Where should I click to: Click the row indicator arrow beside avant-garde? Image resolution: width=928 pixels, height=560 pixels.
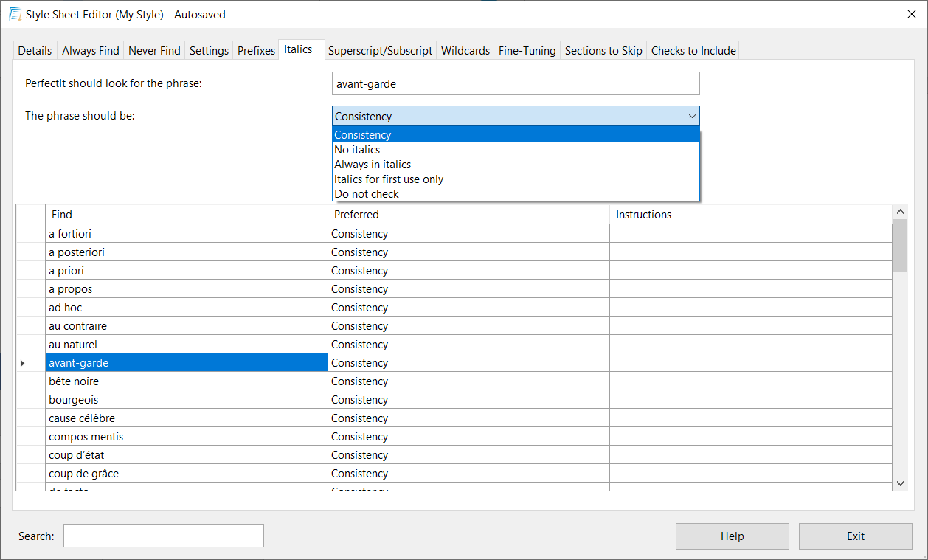(23, 363)
